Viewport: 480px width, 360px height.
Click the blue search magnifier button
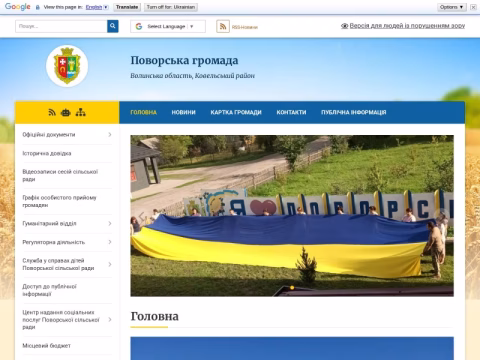[x=113, y=26]
